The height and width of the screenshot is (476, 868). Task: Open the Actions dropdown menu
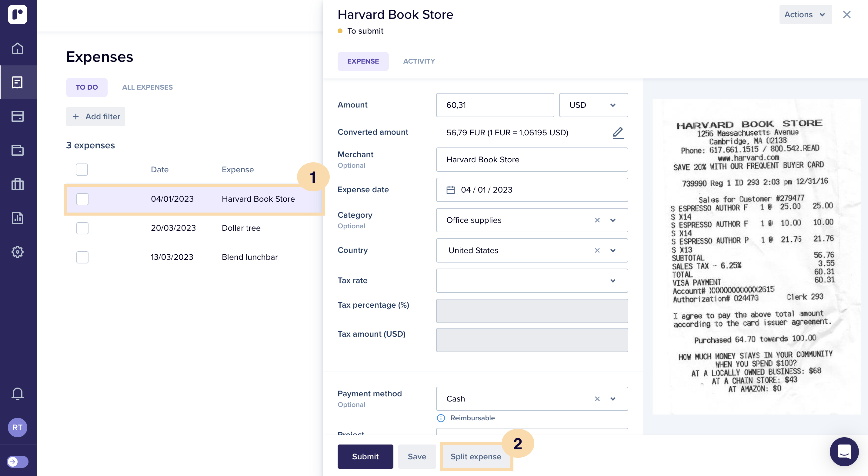click(805, 15)
